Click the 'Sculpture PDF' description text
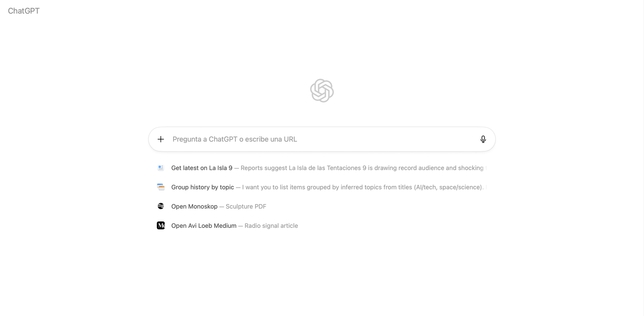 [246, 207]
